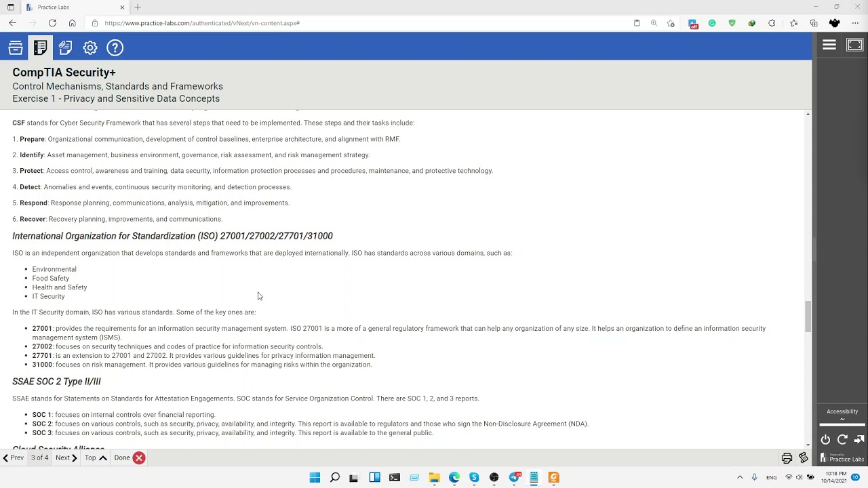Open the Windows Start button
Image resolution: width=868 pixels, height=488 pixels.
tap(315, 477)
